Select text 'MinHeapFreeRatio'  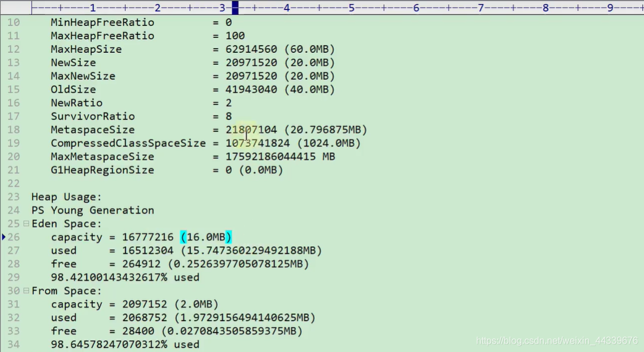102,23
